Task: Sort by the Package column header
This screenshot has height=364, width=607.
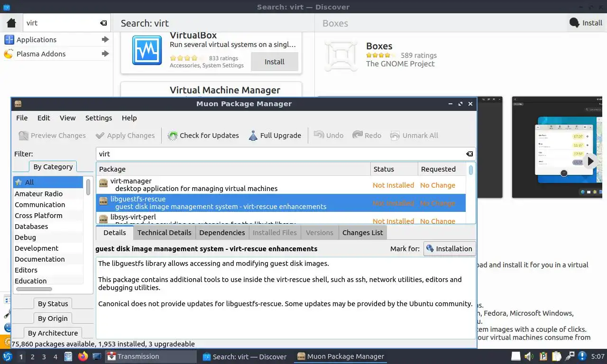Action: coord(233,169)
